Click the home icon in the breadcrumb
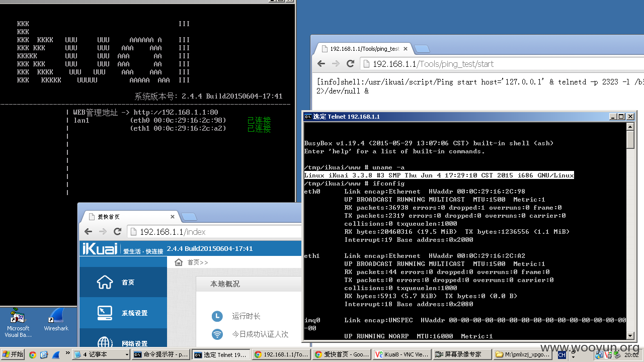 [179, 262]
